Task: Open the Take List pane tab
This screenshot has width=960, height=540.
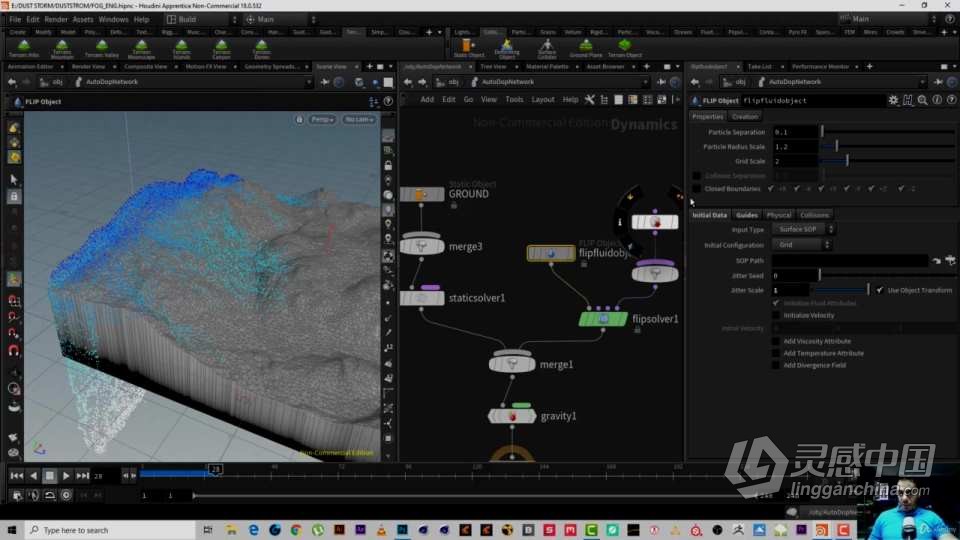Action: coord(759,66)
